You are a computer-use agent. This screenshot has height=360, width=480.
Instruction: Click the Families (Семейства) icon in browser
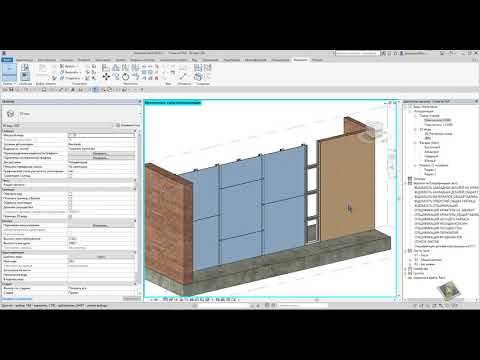point(410,269)
